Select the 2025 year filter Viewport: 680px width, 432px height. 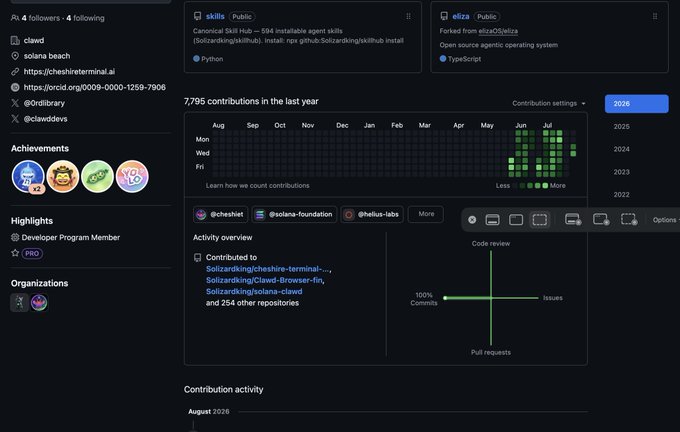[621, 127]
